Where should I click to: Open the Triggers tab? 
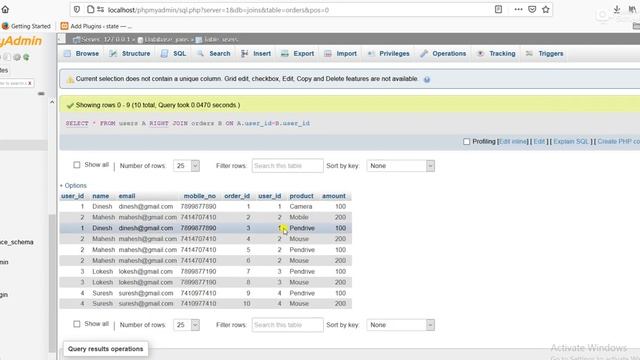[x=544, y=53]
